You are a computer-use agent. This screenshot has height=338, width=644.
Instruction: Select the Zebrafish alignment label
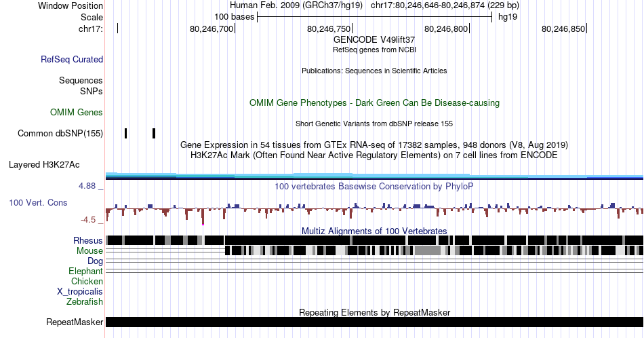(85, 301)
